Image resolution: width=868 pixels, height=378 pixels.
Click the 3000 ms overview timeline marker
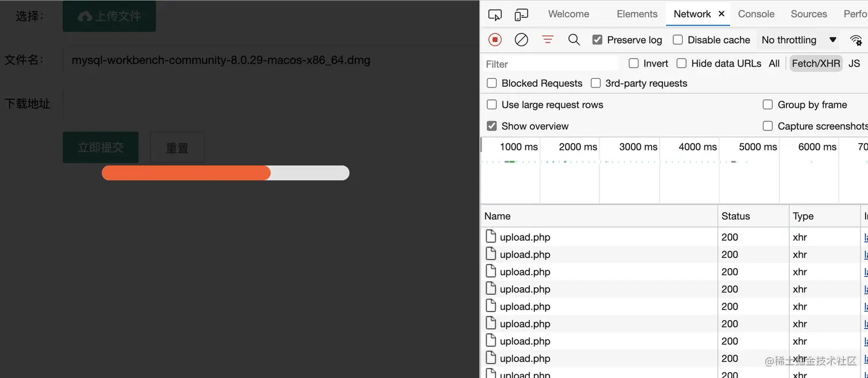point(638,146)
